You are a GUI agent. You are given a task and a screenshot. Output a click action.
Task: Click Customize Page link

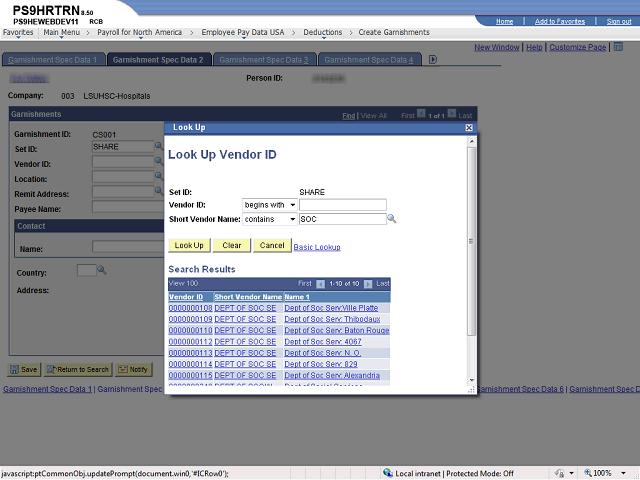(x=578, y=47)
